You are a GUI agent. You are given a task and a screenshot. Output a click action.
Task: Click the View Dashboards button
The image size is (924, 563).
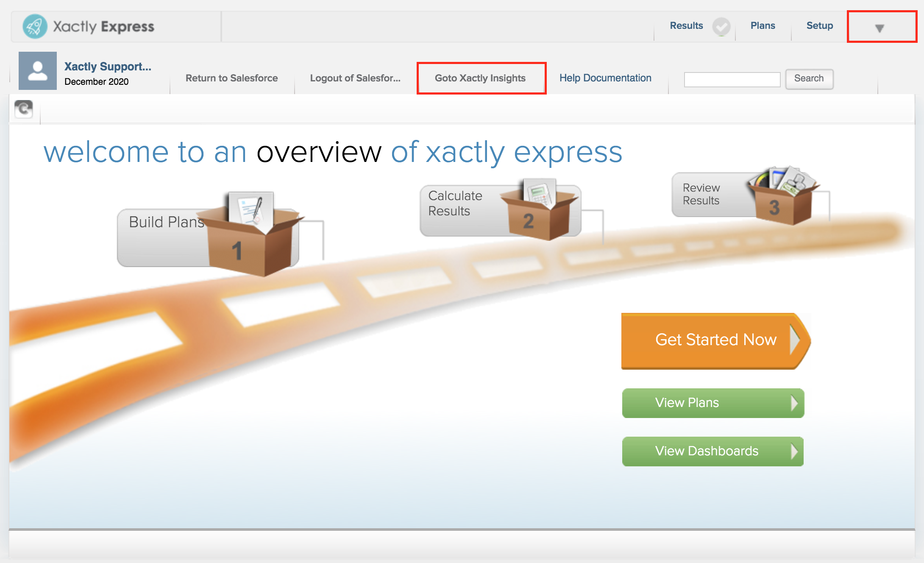click(x=713, y=451)
